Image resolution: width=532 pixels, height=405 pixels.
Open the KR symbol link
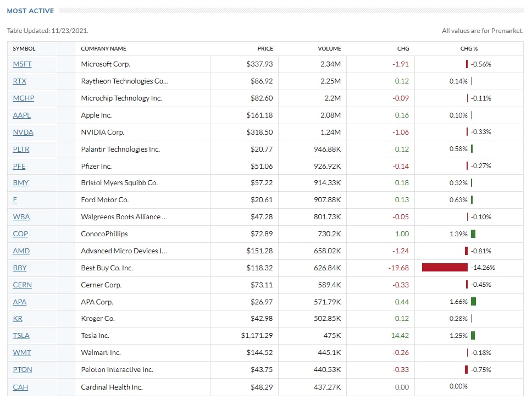pos(18,319)
